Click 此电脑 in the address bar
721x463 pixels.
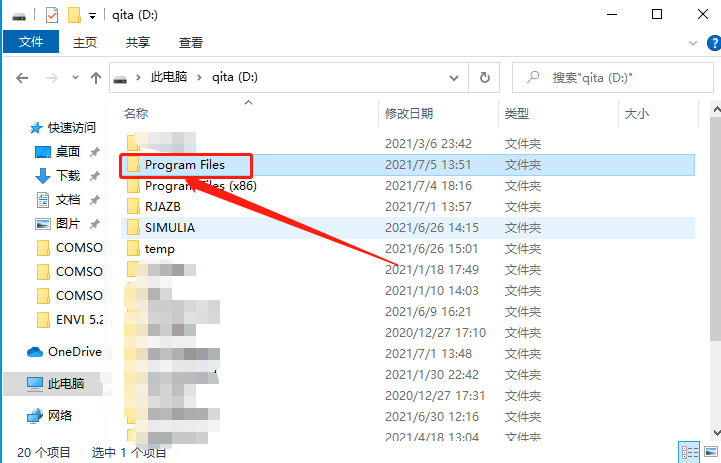coord(169,77)
